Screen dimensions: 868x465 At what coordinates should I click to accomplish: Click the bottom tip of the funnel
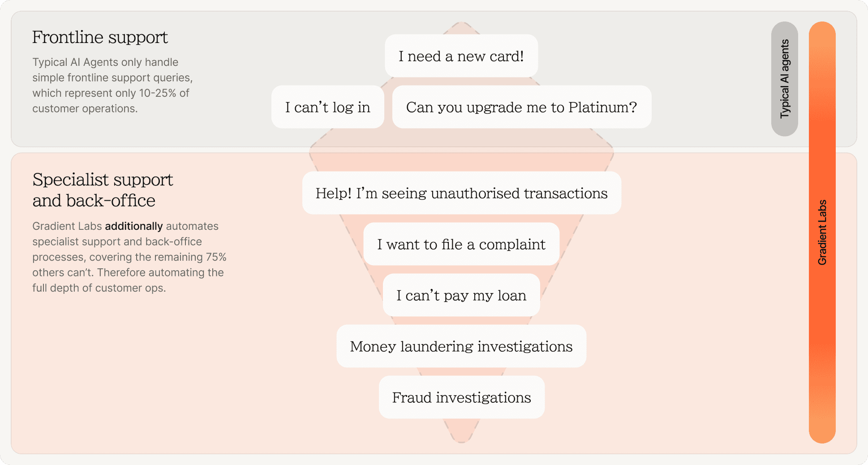(x=462, y=437)
